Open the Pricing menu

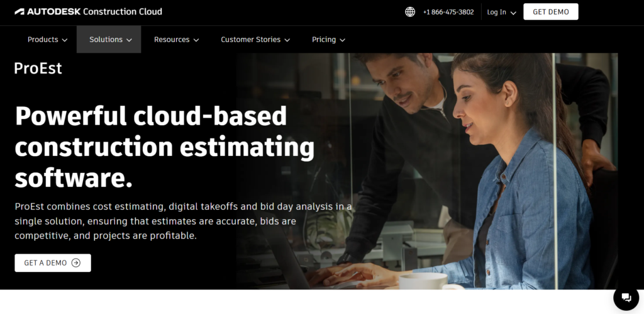pos(328,40)
